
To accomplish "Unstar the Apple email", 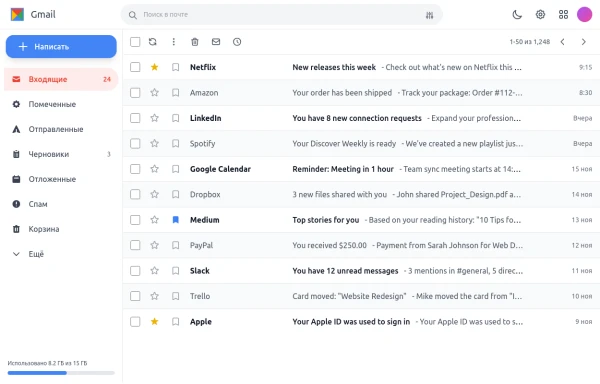I will pyautogui.click(x=155, y=322).
